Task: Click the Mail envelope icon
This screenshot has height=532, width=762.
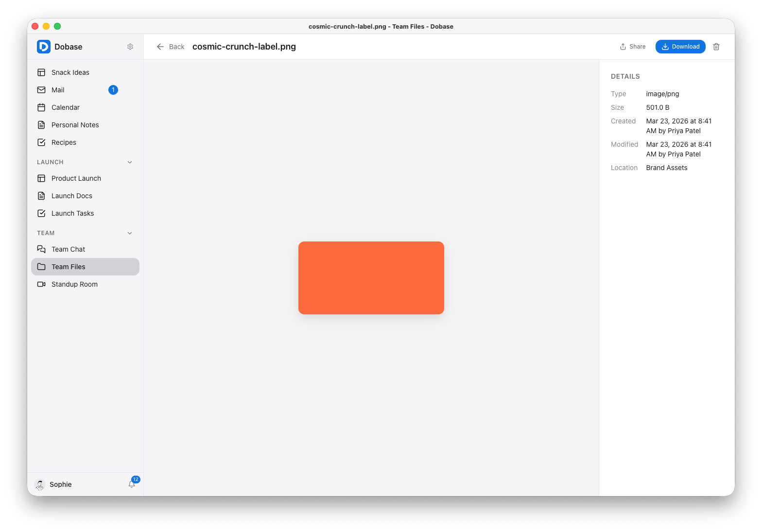Action: click(x=41, y=90)
